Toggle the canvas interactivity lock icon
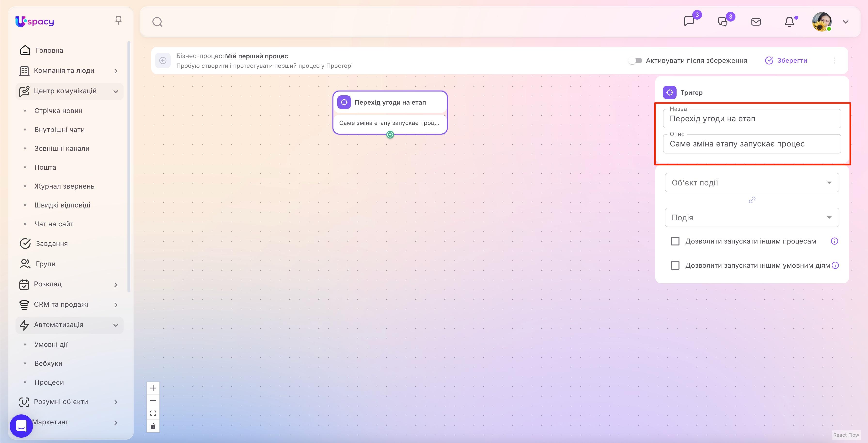This screenshot has height=443, width=868. tap(153, 426)
